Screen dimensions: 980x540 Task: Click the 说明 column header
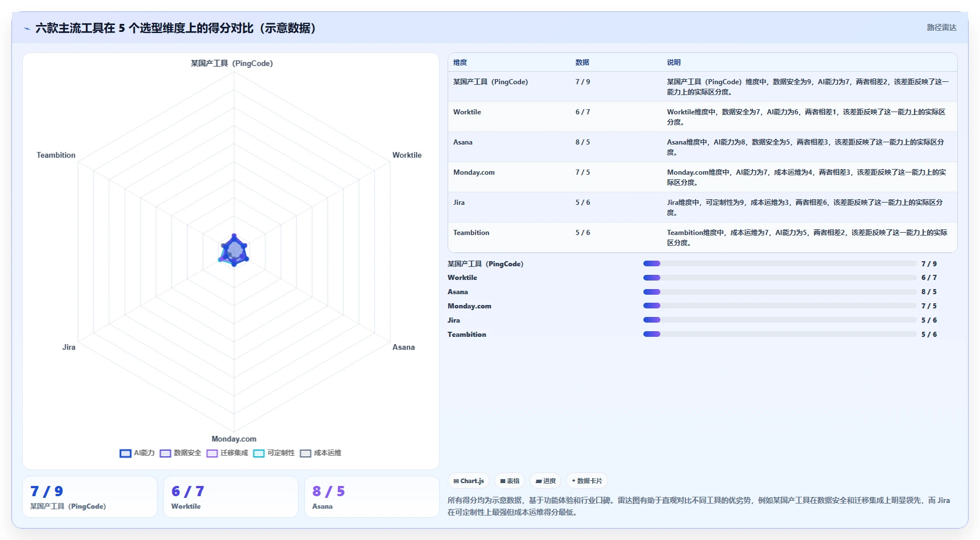pos(673,63)
